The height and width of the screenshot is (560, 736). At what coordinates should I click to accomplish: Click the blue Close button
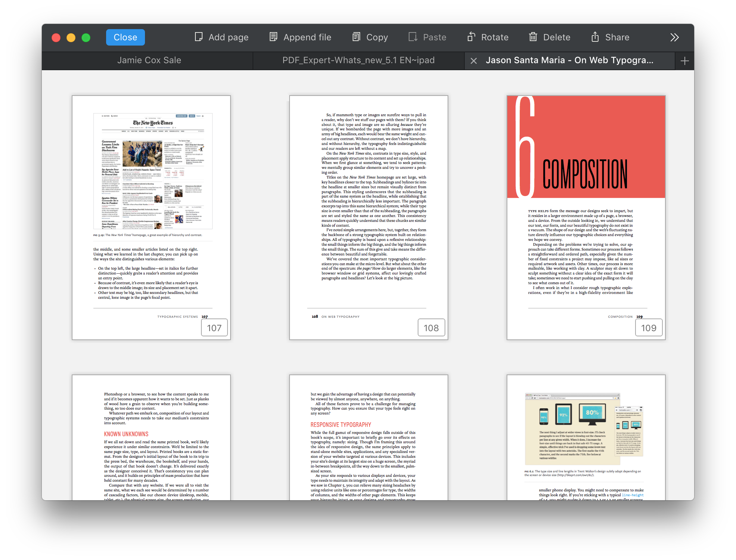pyautogui.click(x=125, y=37)
